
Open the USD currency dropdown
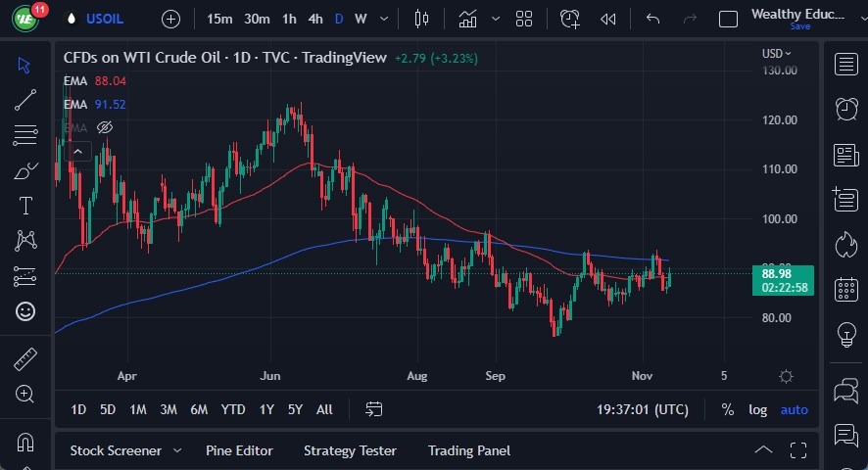point(777,54)
